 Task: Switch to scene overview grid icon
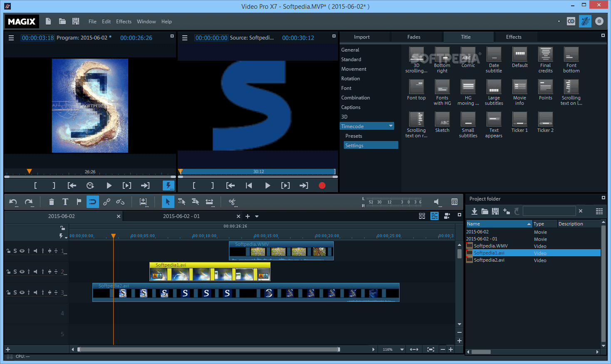[422, 216]
